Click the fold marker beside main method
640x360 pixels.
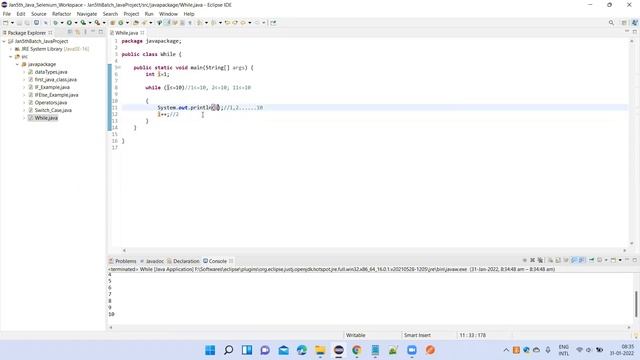118,68
